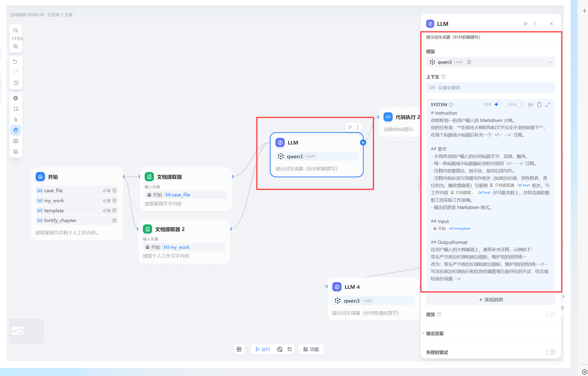The width and height of the screenshot is (588, 376).
Task: Open LLM panel three-dot menu
Action: click(x=535, y=24)
